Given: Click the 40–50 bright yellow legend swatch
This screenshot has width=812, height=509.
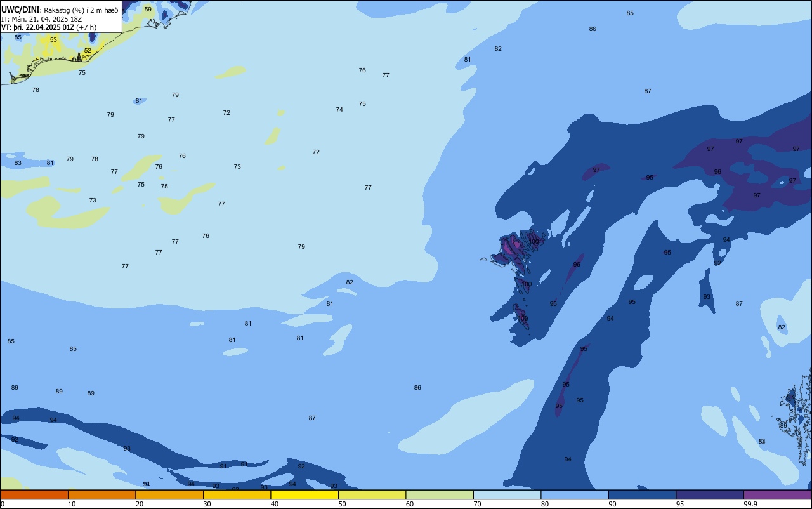Looking at the screenshot, I should point(304,494).
